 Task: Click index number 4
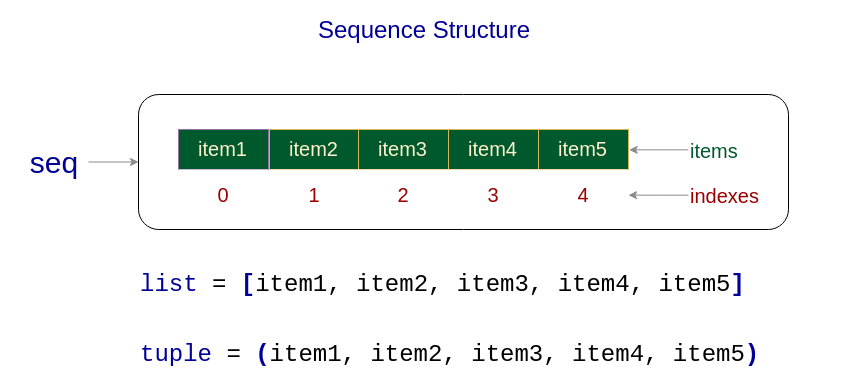[582, 195]
